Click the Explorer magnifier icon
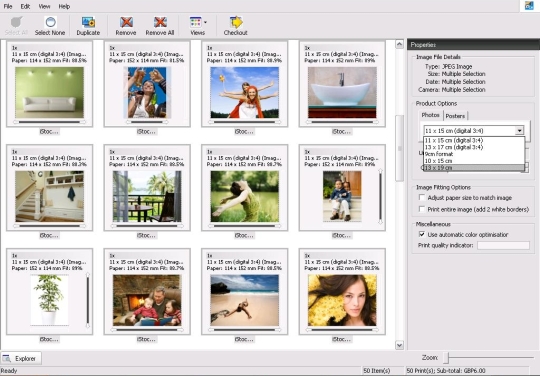The width and height of the screenshot is (540, 376). pyautogui.click(x=7, y=358)
